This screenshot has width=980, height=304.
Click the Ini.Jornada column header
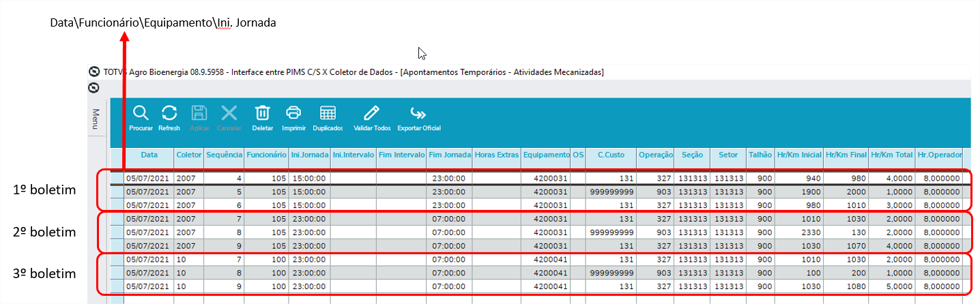pos(310,155)
